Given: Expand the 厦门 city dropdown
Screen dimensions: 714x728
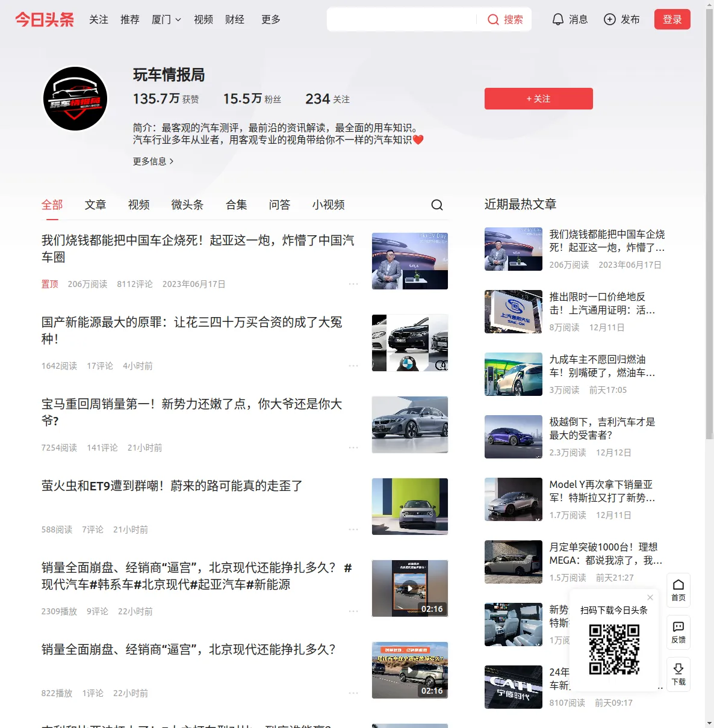Looking at the screenshot, I should [166, 19].
